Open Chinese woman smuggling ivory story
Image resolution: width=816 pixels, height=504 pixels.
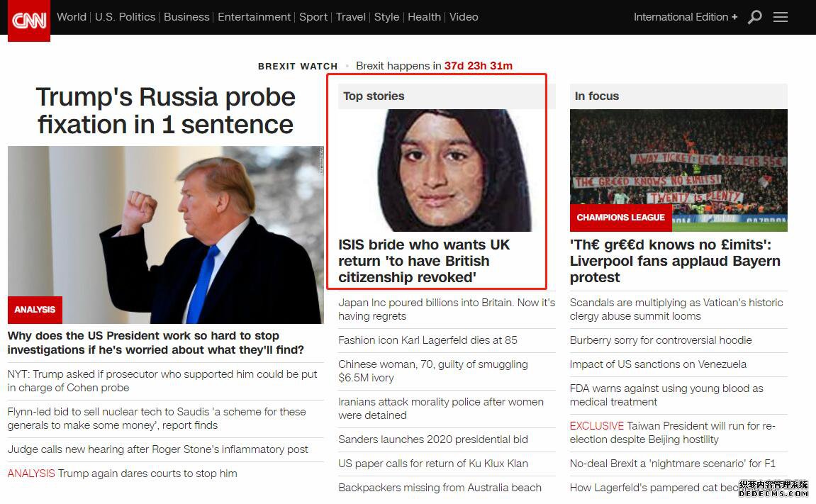433,371
